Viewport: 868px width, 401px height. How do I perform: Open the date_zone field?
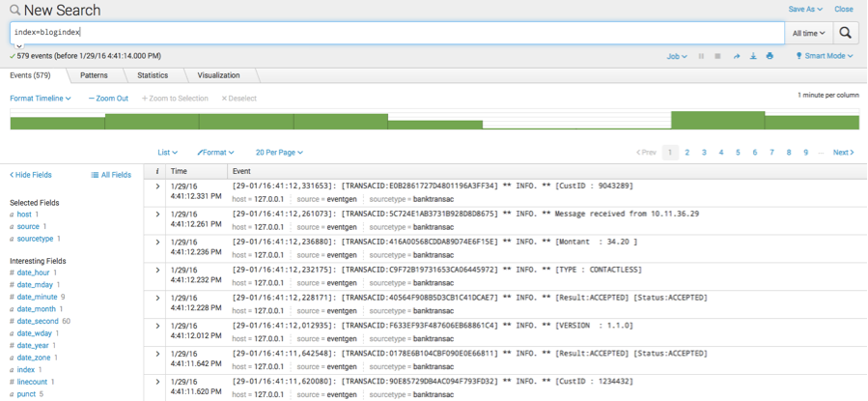tap(34, 358)
